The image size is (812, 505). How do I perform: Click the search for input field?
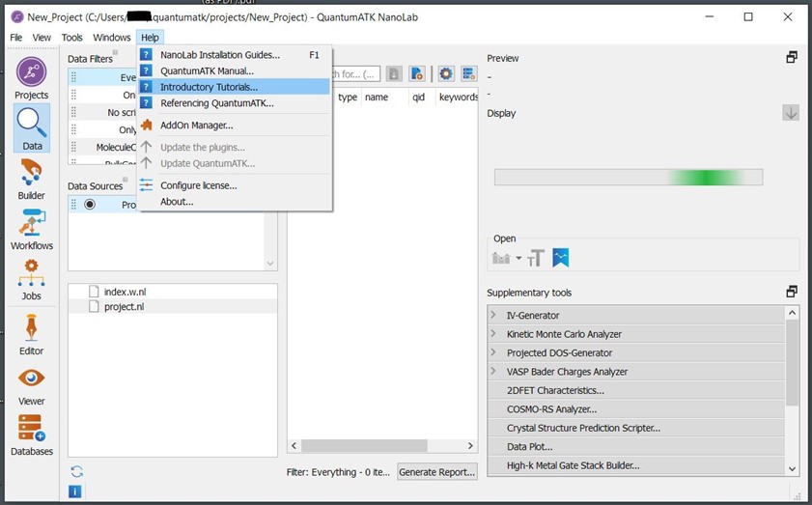[355, 74]
